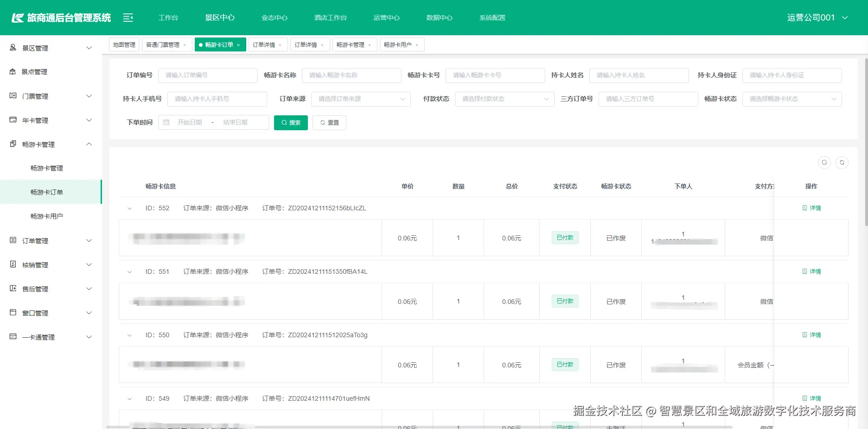The height and width of the screenshot is (429, 868).
Task: Open 详情 link for order ID 551
Action: click(x=812, y=271)
